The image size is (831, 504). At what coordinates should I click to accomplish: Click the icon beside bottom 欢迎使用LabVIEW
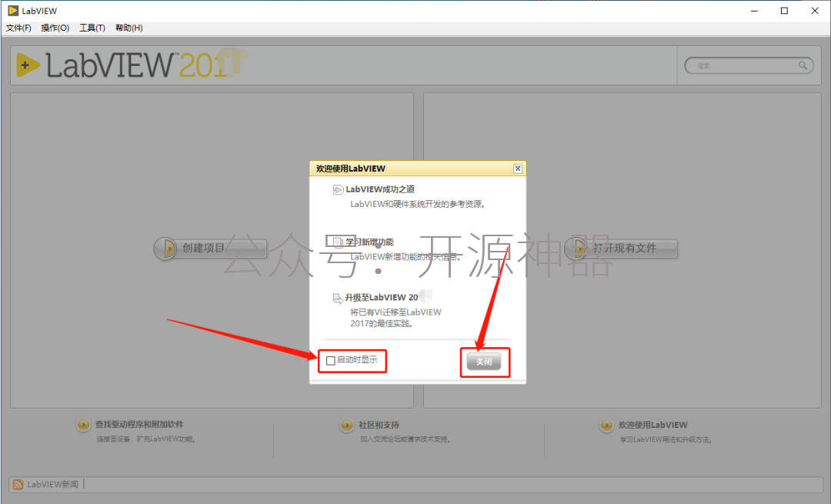(x=606, y=425)
